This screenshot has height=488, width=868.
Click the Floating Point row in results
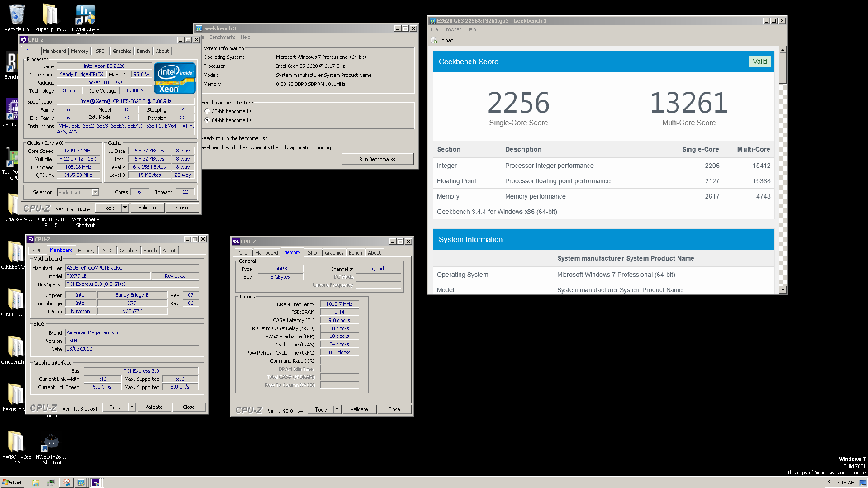(603, 181)
